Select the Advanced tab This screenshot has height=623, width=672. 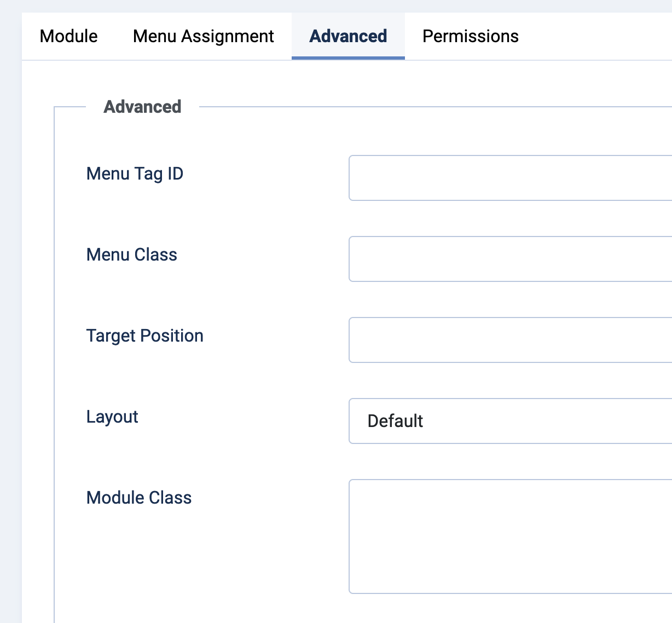[x=348, y=36]
